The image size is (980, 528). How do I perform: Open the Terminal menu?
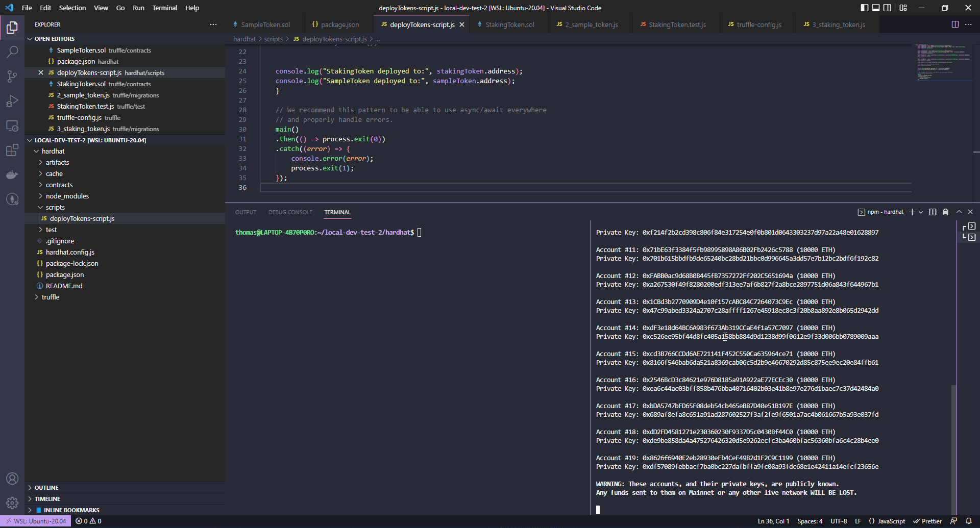(x=164, y=8)
